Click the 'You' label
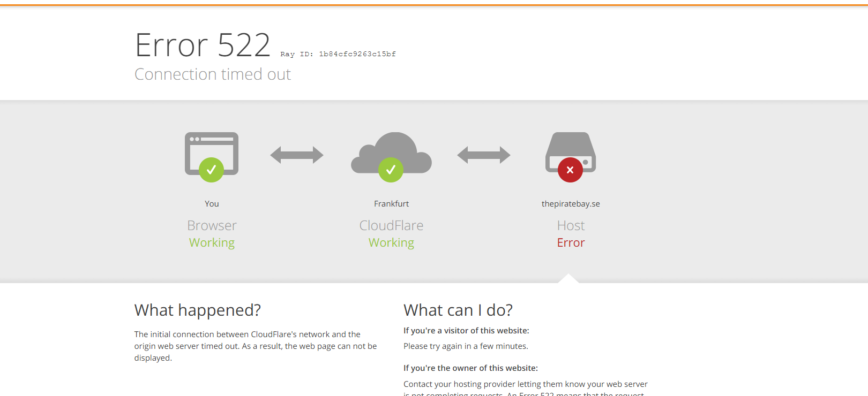The height and width of the screenshot is (396, 868). click(x=212, y=204)
